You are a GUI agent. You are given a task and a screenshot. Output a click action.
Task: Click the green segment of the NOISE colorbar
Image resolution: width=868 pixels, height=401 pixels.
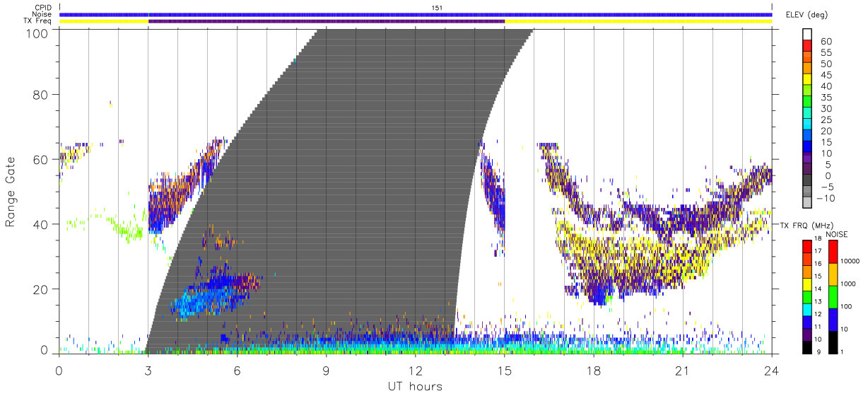[x=833, y=296]
